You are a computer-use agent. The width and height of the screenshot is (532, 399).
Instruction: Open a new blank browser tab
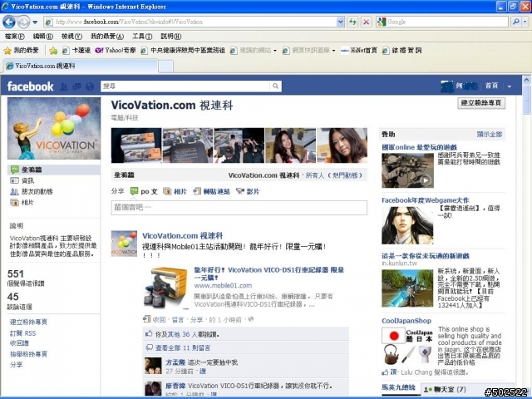[x=166, y=66]
